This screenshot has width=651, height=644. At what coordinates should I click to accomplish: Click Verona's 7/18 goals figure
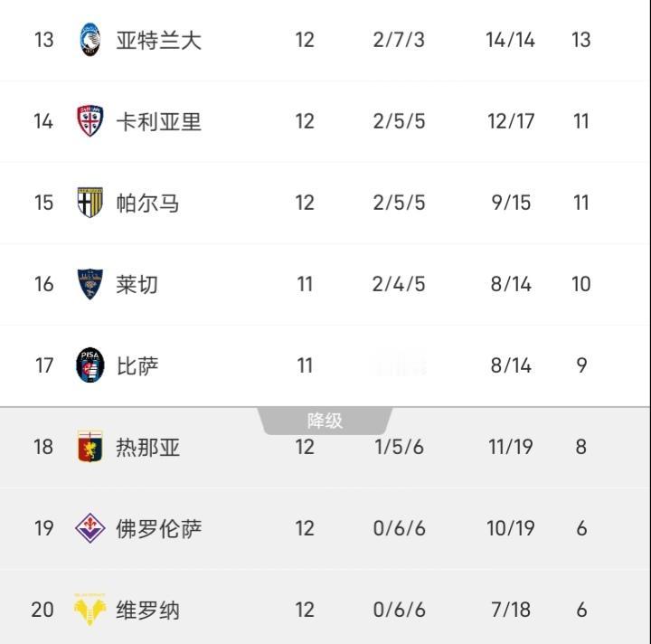click(x=511, y=610)
